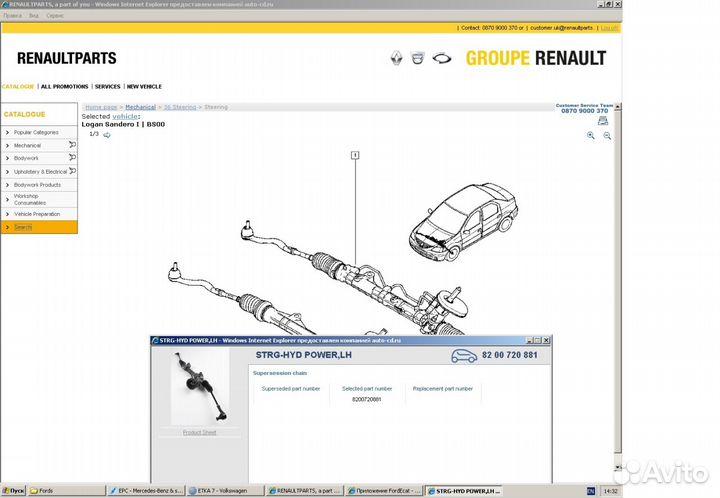Screen dimensions: 720x498
Task: Click the EN language indicator in the system tray
Action: coord(591,491)
